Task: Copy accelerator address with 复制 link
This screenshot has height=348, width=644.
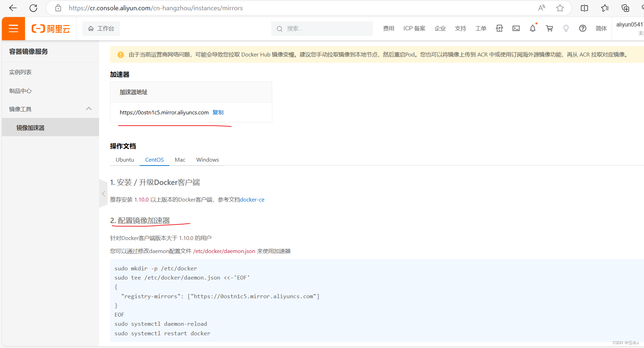Action: [218, 112]
